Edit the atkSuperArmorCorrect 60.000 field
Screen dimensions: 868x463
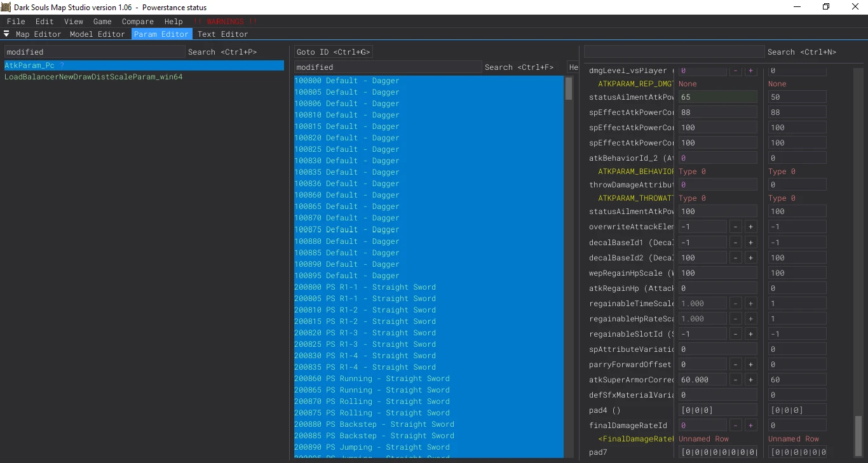point(703,380)
